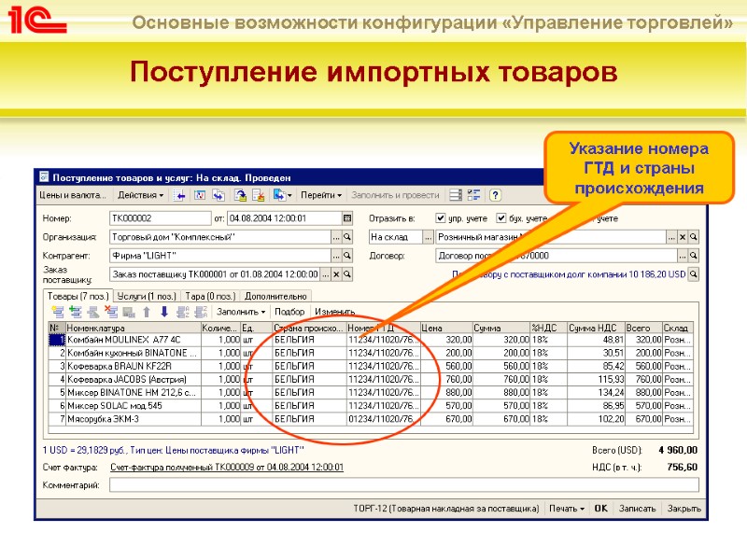Screen dimensions: 747x560
Task: Open the help question mark icon
Action: 494,196
